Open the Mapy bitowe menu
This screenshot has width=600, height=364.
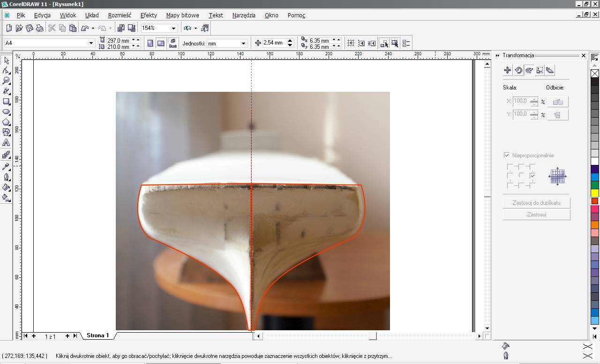click(x=182, y=15)
